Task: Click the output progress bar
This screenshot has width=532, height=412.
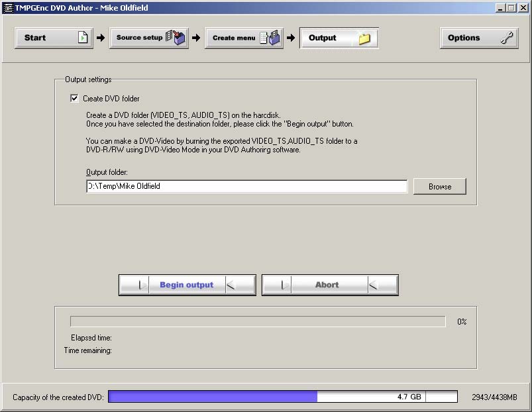Action: click(258, 321)
